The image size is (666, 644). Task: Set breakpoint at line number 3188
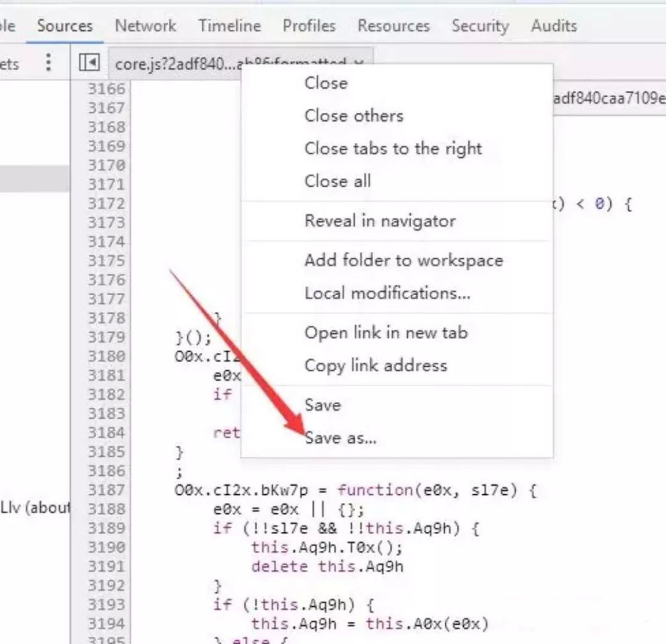pos(107,509)
